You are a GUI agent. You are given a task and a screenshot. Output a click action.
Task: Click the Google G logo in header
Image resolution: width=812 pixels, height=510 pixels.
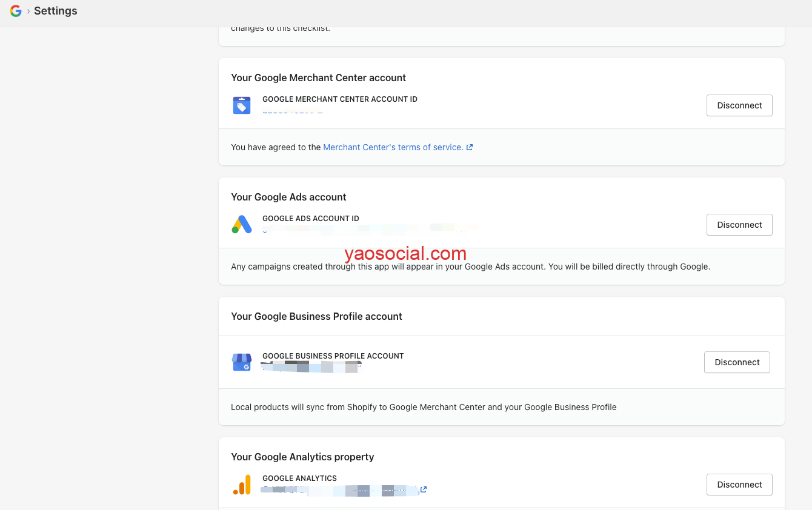click(16, 11)
